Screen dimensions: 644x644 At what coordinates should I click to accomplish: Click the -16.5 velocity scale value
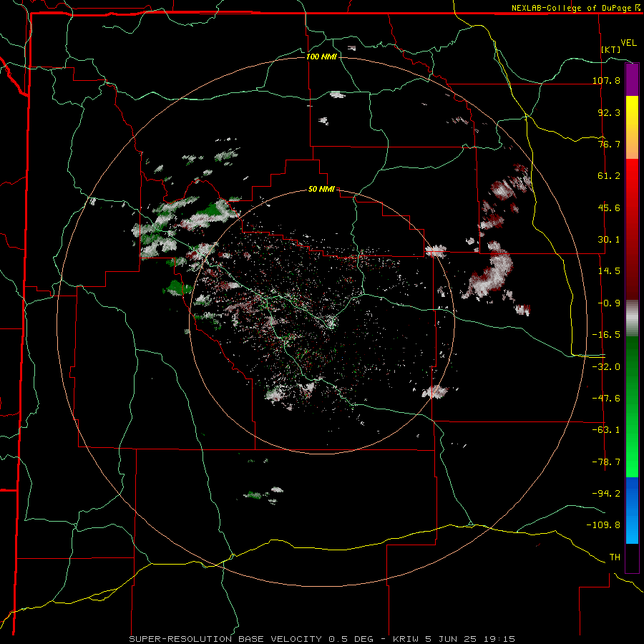click(x=606, y=335)
